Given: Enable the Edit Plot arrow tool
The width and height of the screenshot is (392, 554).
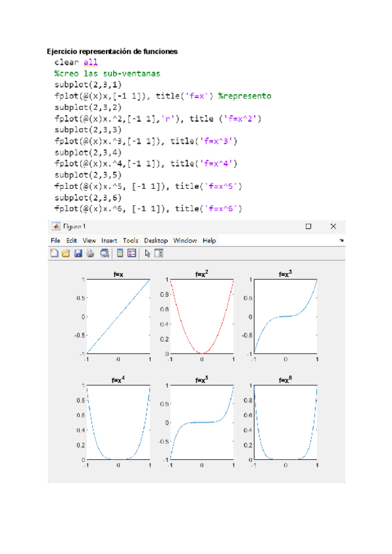Looking at the screenshot, I should point(148,253).
